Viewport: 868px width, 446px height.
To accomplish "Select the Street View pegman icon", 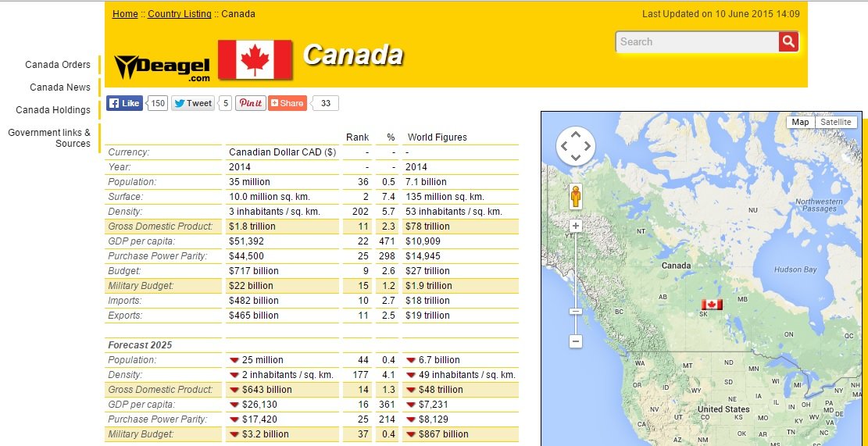I will point(576,196).
